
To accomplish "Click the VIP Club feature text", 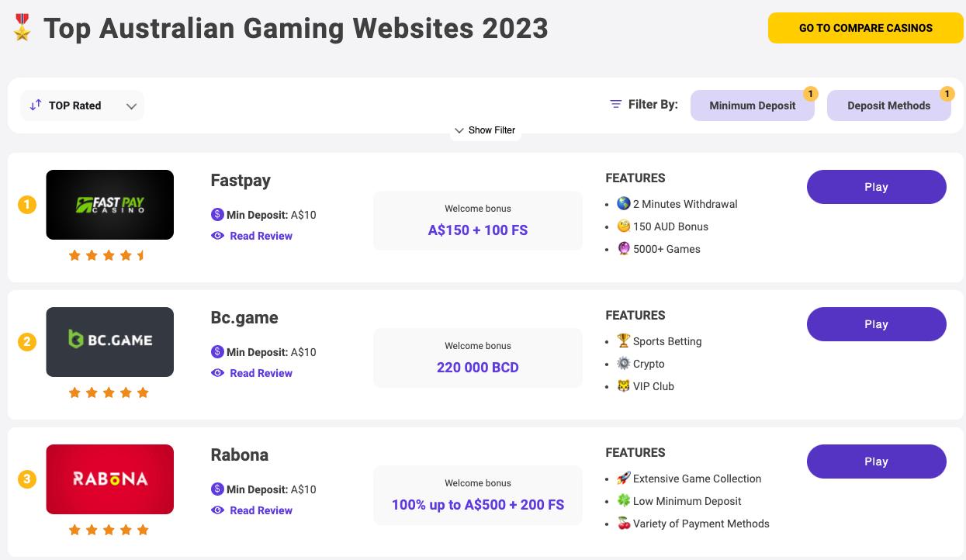I will pyautogui.click(x=653, y=386).
